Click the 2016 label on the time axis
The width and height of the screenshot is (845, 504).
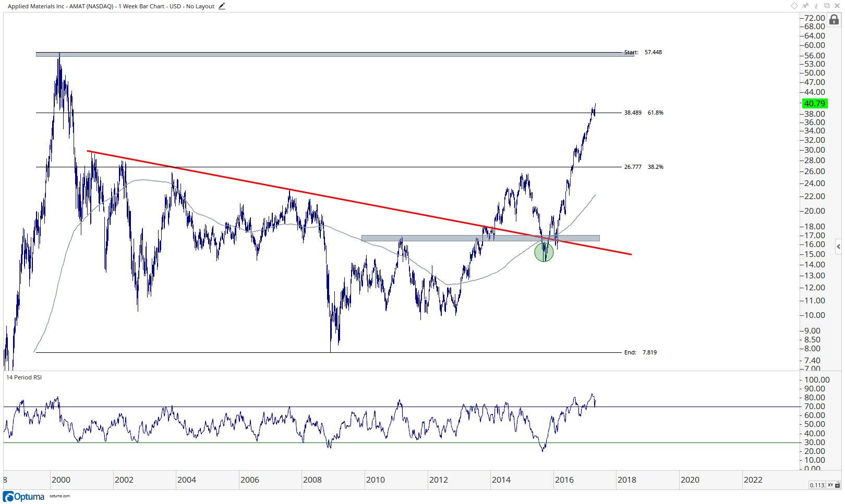coord(564,480)
